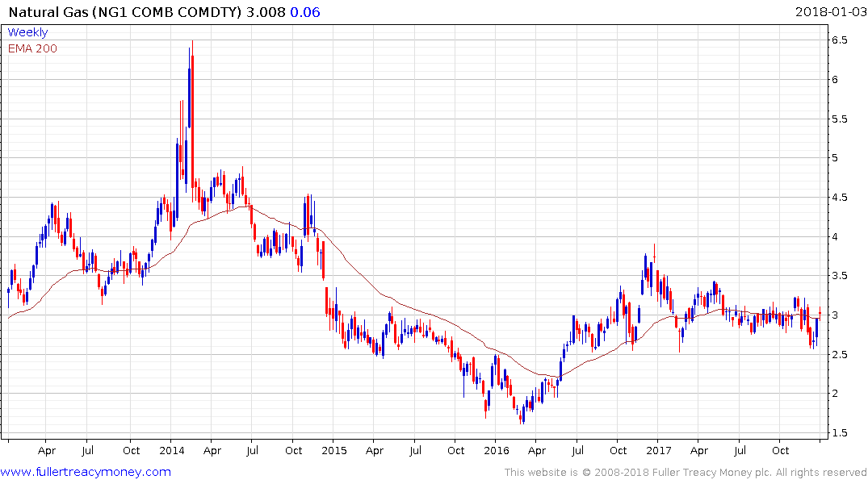Viewport: 868px width, 484px height.
Task: Click the 6.5 price axis label
Action: [839, 40]
